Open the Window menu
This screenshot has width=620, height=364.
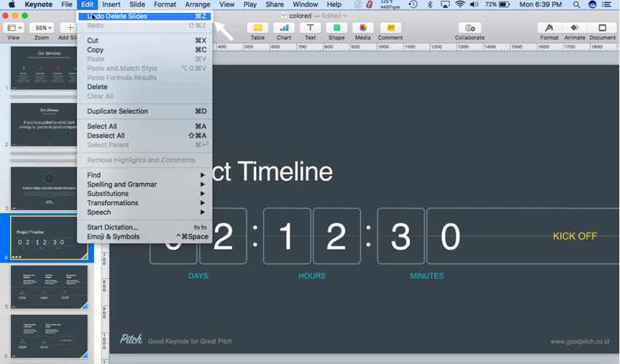pyautogui.click(x=305, y=4)
